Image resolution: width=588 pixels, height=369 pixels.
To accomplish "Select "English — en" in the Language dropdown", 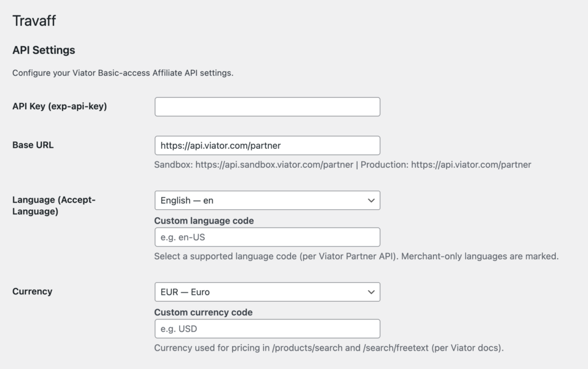I will click(x=267, y=200).
